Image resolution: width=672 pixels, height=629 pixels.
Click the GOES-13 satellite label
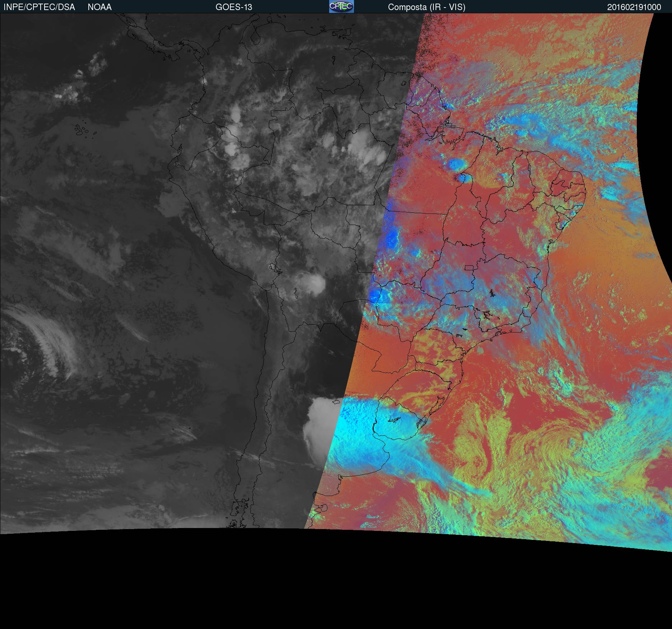pos(234,7)
